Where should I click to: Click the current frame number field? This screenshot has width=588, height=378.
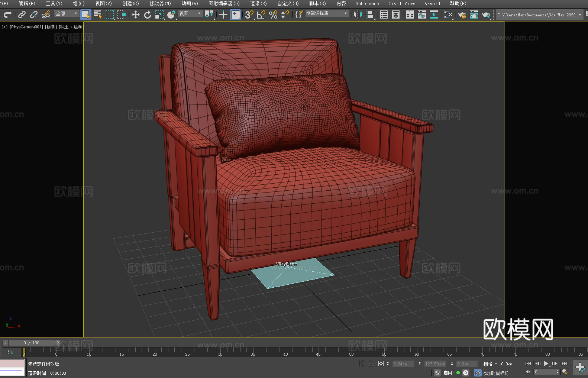coord(545,372)
